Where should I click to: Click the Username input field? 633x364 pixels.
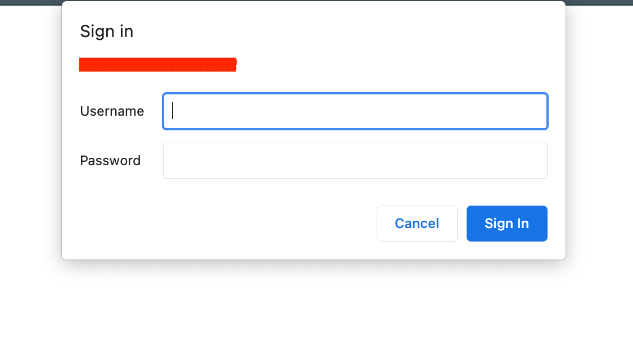click(355, 111)
